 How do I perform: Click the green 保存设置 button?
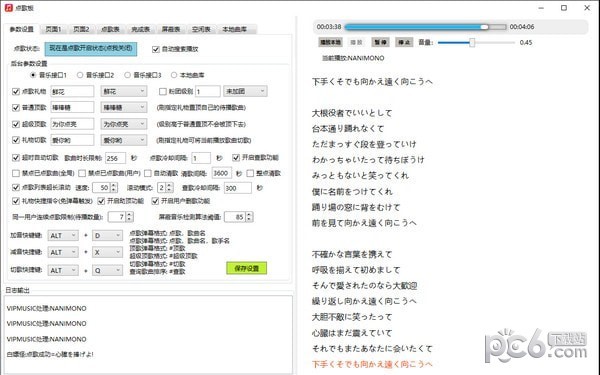tap(246, 268)
